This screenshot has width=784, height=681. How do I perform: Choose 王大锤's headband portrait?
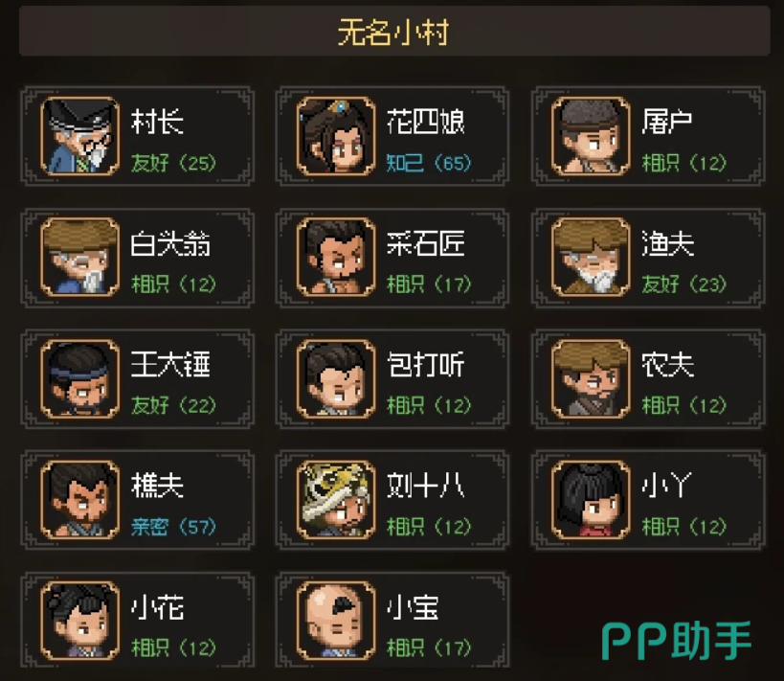click(80, 378)
